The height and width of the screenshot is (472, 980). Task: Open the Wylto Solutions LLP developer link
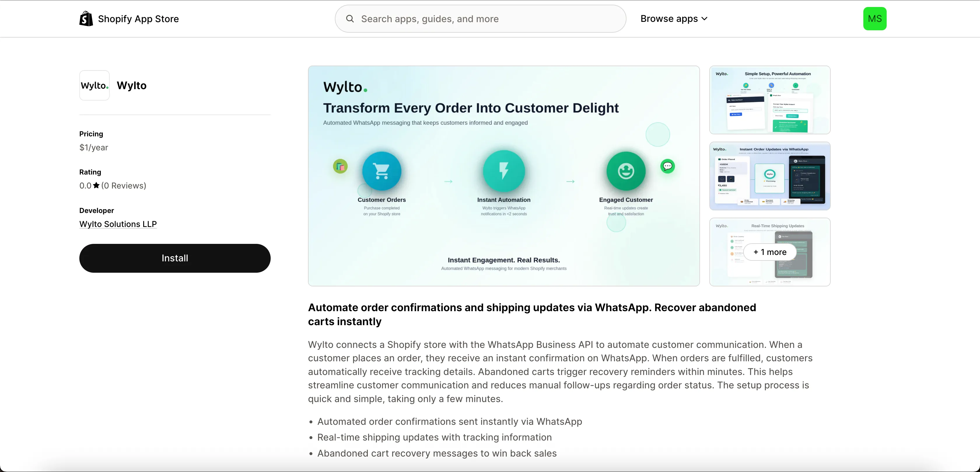click(x=118, y=224)
